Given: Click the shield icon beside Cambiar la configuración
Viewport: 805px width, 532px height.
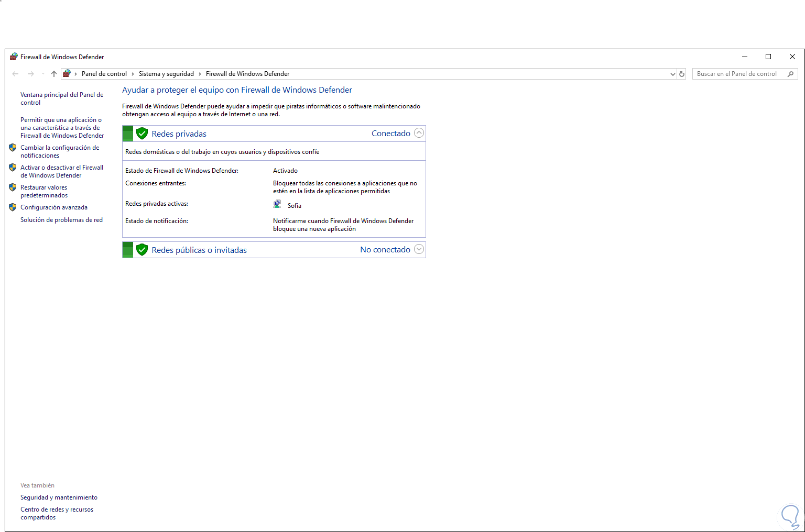Looking at the screenshot, I should tap(13, 148).
